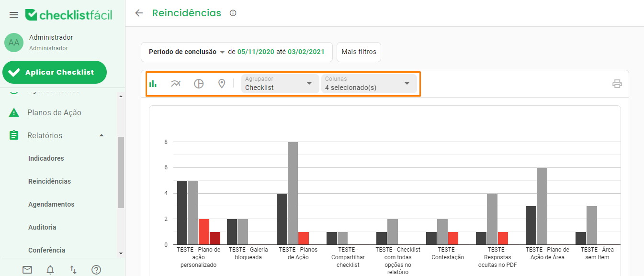Select the line chart view
The width and height of the screenshot is (644, 276).
(175, 83)
